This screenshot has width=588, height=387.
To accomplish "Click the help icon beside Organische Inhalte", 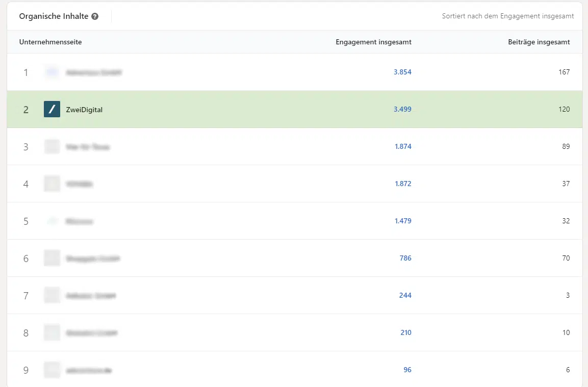I will click(x=95, y=16).
